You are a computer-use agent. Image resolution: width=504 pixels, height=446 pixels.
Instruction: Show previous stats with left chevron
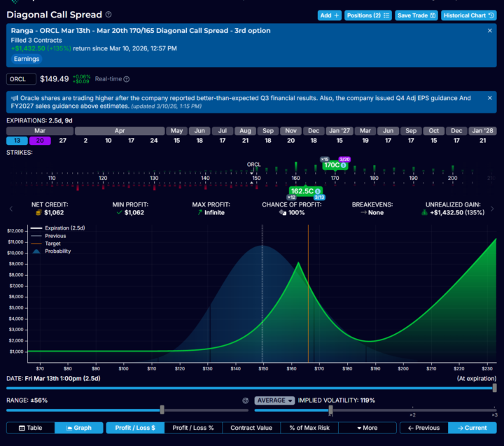tap(11, 209)
